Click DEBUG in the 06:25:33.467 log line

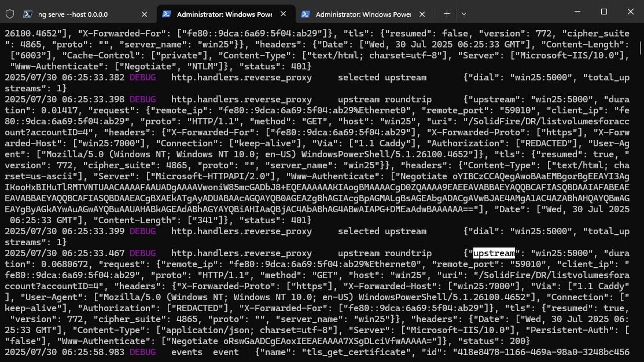[x=142, y=253]
